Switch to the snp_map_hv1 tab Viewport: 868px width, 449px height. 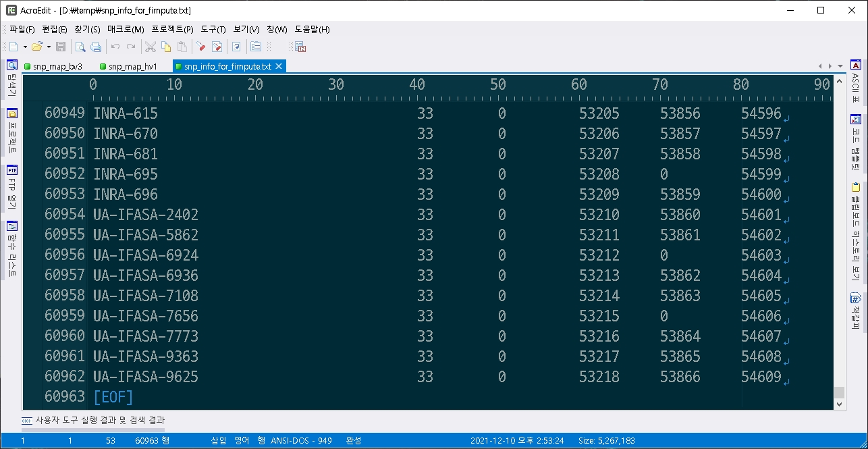click(128, 66)
